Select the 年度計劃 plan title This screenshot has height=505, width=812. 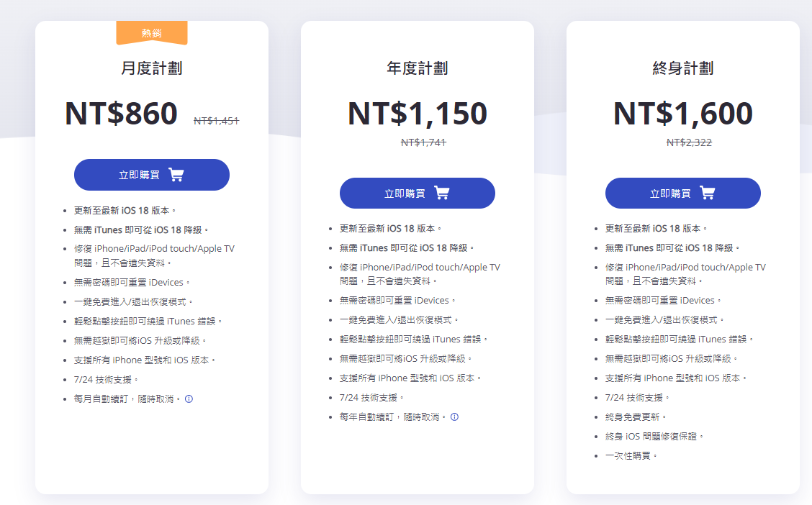pyautogui.click(x=418, y=68)
